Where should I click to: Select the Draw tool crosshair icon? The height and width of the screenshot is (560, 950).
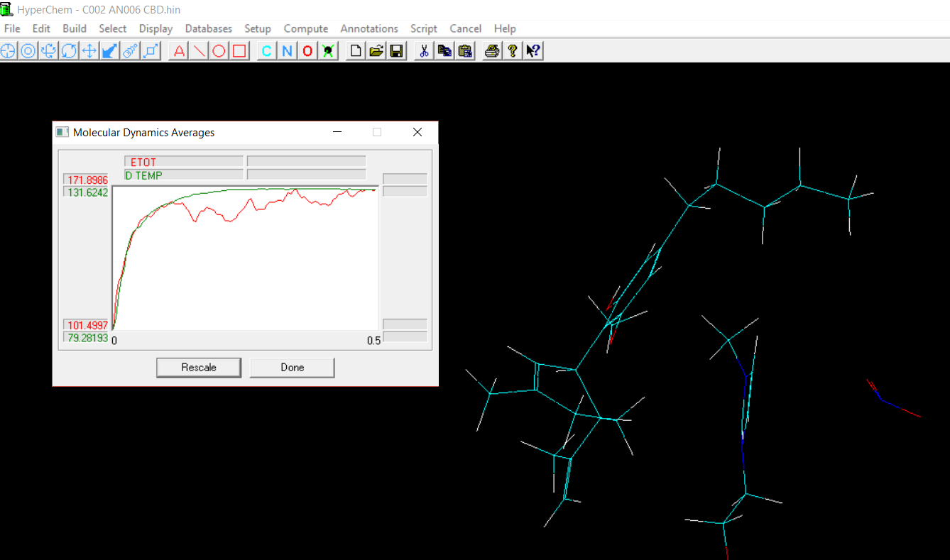(x=8, y=51)
